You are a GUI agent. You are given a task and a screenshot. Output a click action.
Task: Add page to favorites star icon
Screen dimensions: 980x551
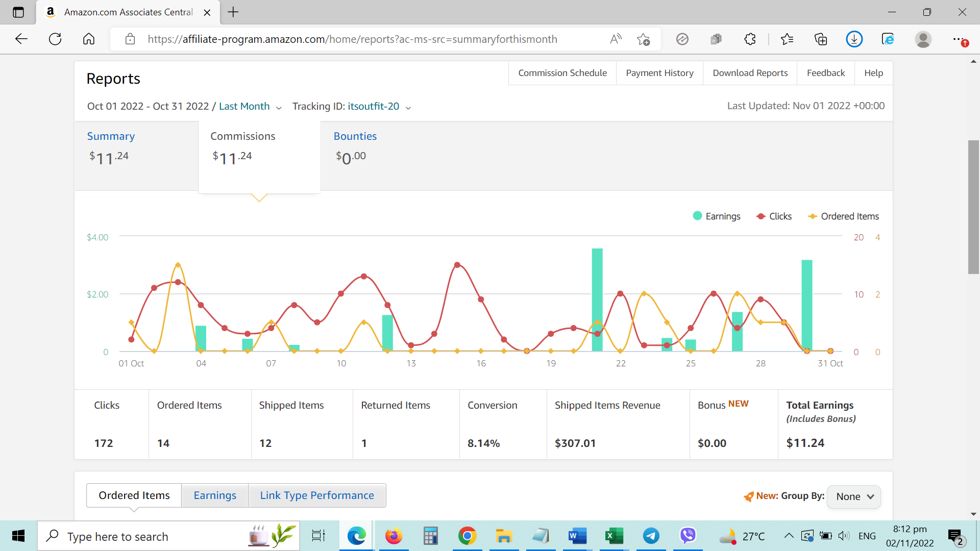(x=644, y=39)
